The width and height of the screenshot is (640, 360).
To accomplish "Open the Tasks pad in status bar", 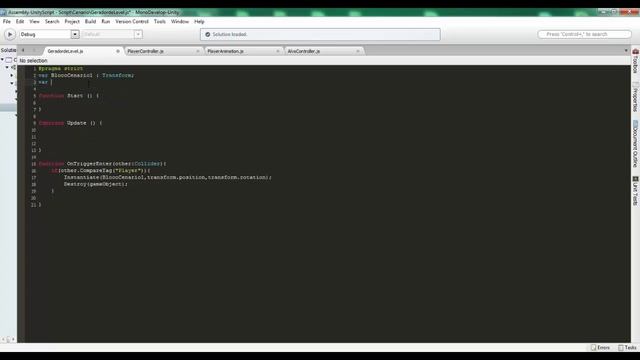I will [x=627, y=348].
